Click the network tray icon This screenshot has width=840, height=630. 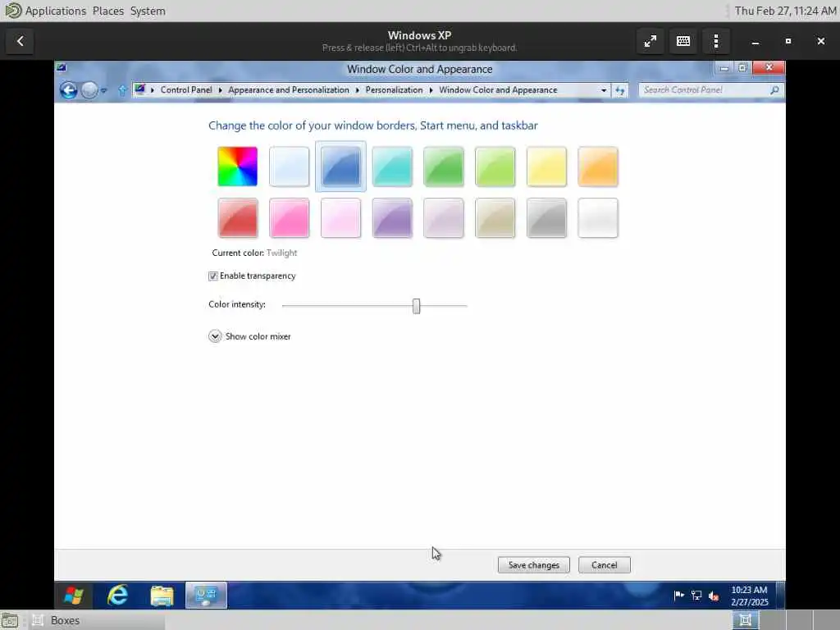[x=696, y=596]
